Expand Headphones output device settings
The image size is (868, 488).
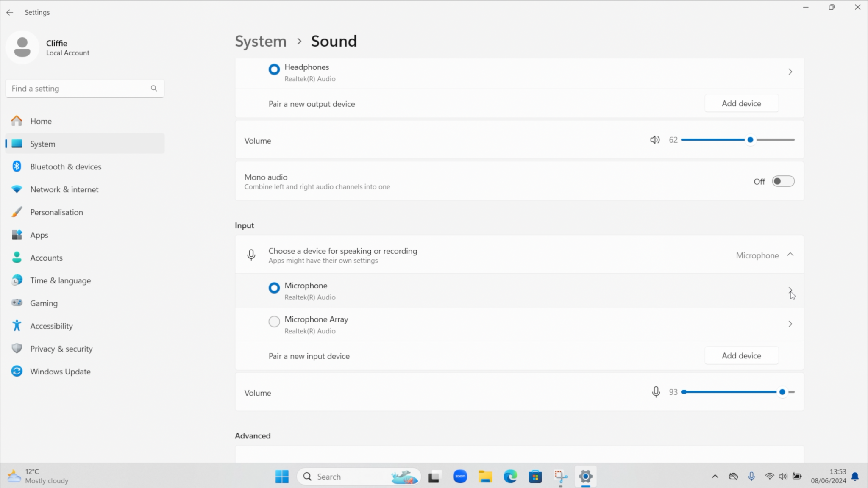790,72
